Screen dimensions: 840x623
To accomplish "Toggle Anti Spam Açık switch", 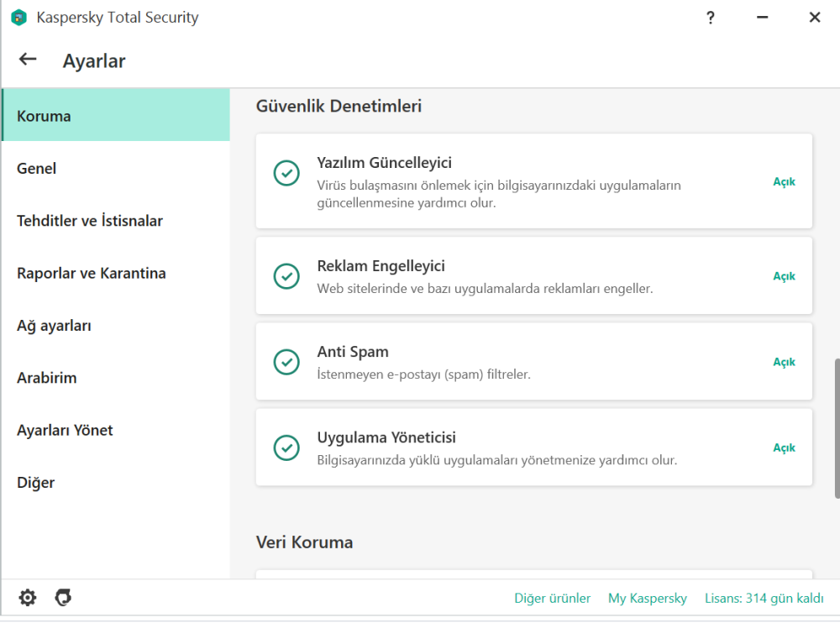I will tap(784, 362).
